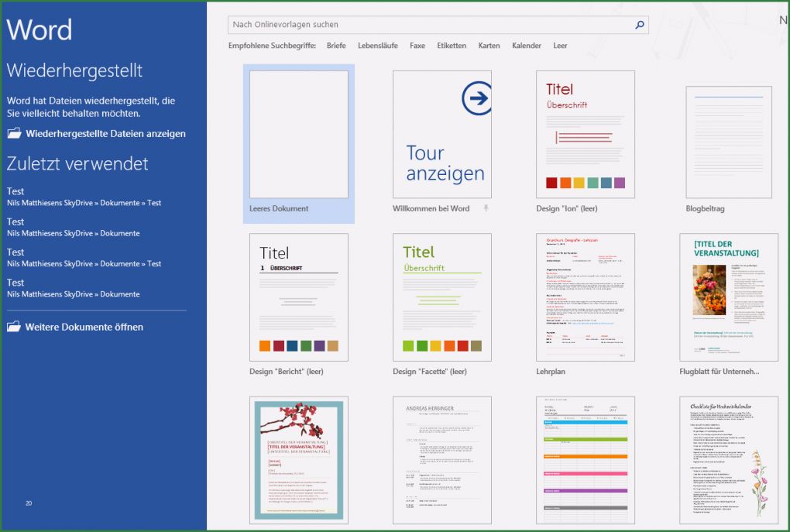Click the search magnifier icon

coord(639,24)
